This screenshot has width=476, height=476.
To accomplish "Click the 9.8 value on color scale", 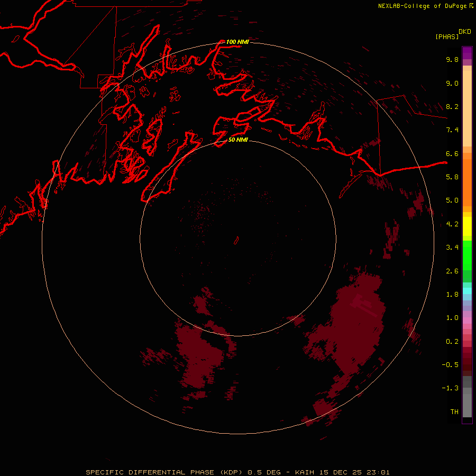I will coord(452,59).
